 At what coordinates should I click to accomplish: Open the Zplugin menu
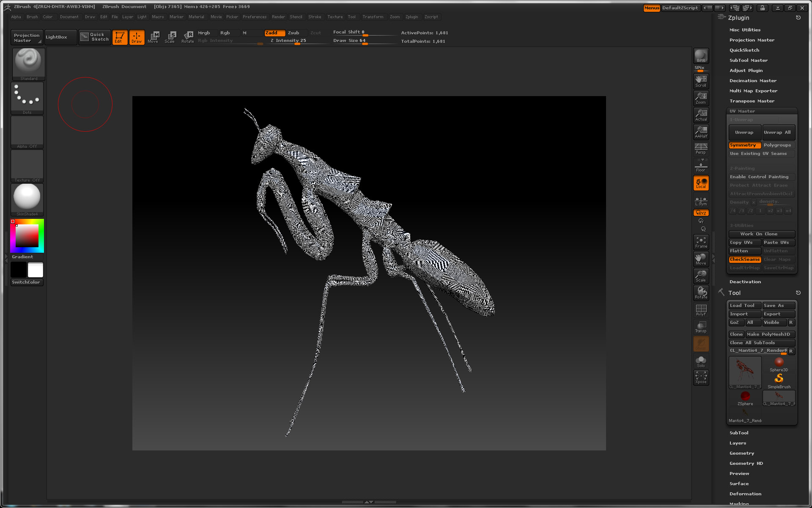(x=411, y=17)
